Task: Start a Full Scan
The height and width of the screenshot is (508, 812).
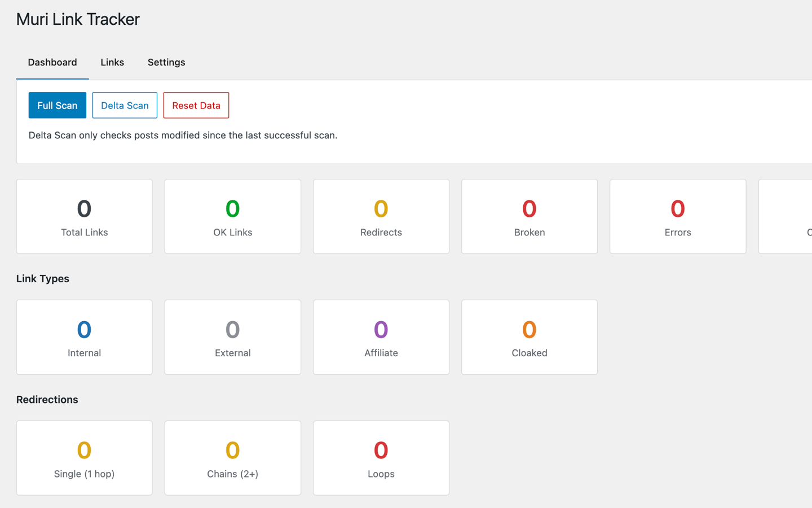Action: pyautogui.click(x=57, y=105)
